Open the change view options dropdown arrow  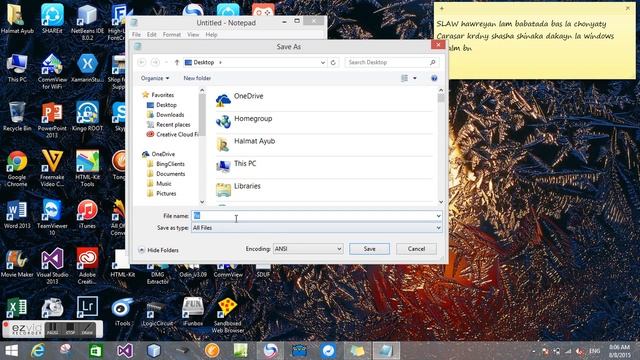click(415, 78)
